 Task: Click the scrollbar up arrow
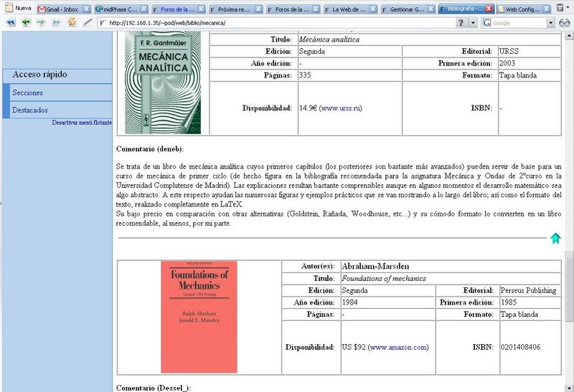pos(569,35)
